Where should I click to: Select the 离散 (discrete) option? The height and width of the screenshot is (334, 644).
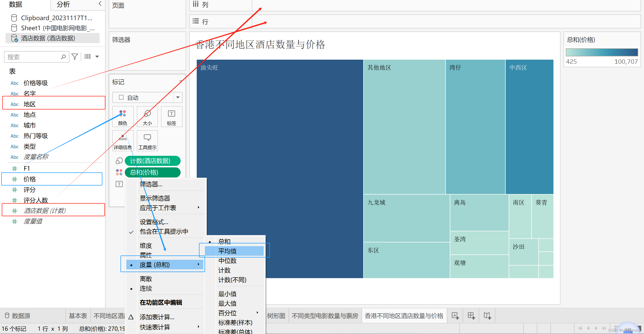pyautogui.click(x=146, y=279)
